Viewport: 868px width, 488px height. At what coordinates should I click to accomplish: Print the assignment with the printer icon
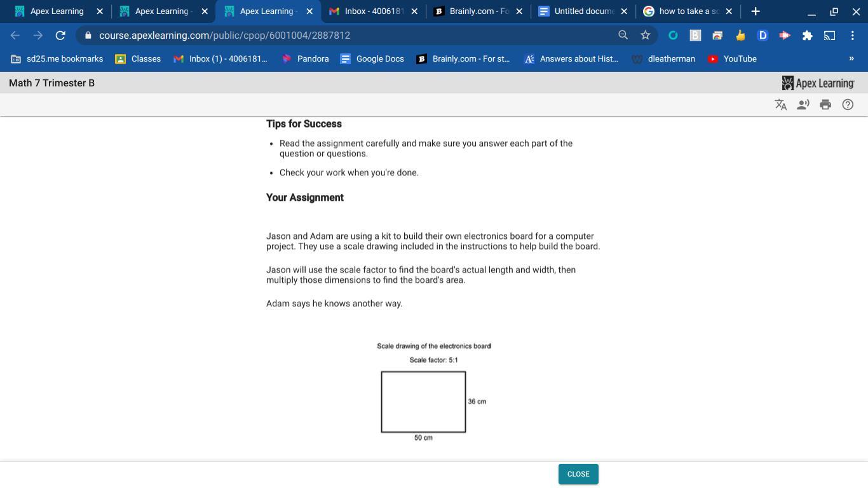click(x=825, y=105)
